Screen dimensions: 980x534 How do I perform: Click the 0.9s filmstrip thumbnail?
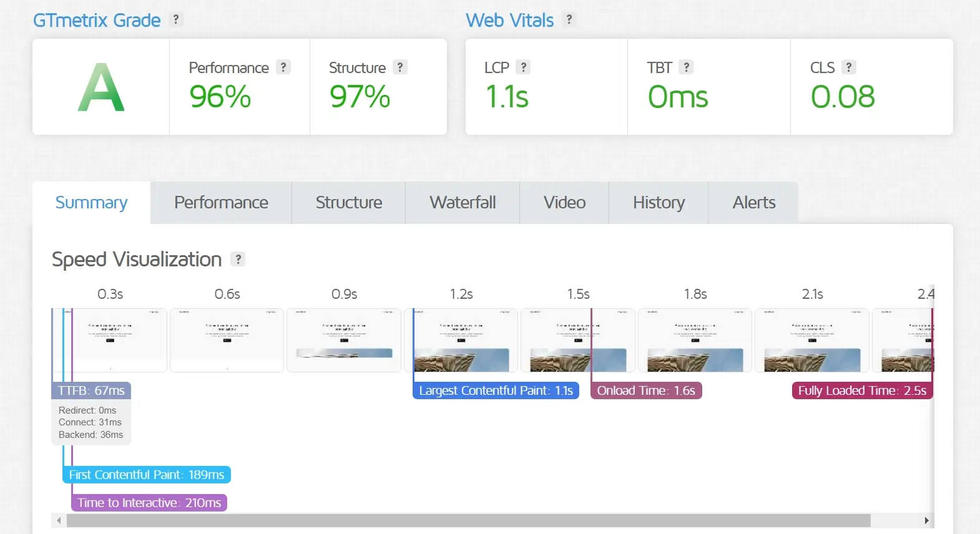click(x=344, y=341)
